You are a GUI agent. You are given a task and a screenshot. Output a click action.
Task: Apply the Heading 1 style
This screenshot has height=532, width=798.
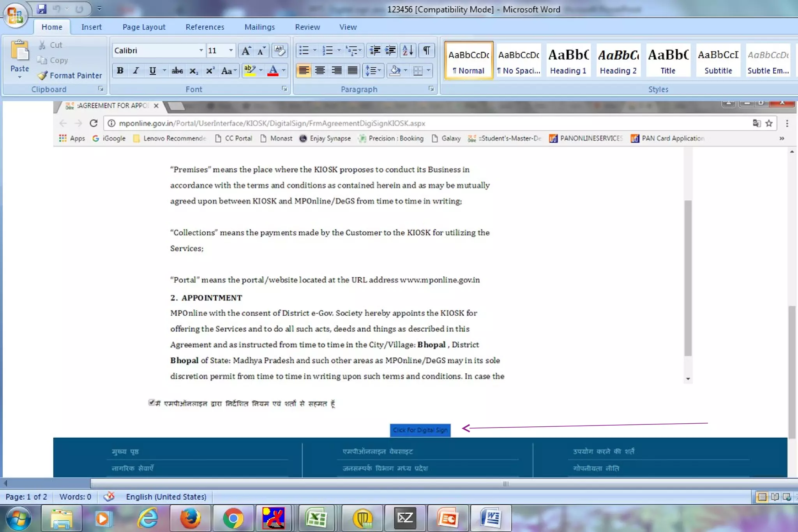pos(568,60)
